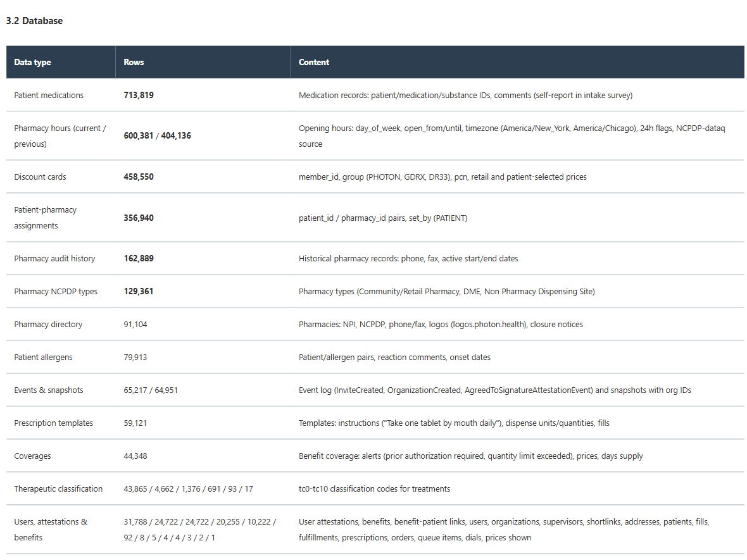Select the 'Pharmacy directory' cell

(48, 324)
